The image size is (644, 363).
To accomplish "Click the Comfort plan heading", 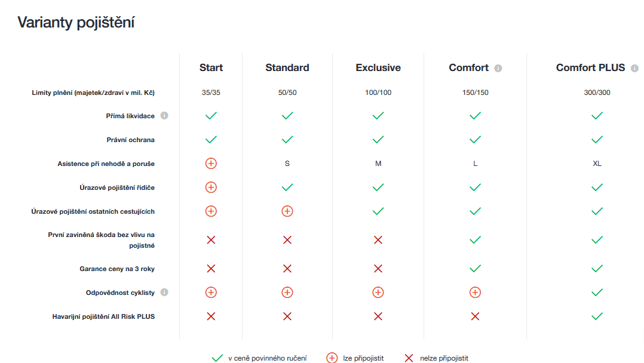I will (468, 68).
